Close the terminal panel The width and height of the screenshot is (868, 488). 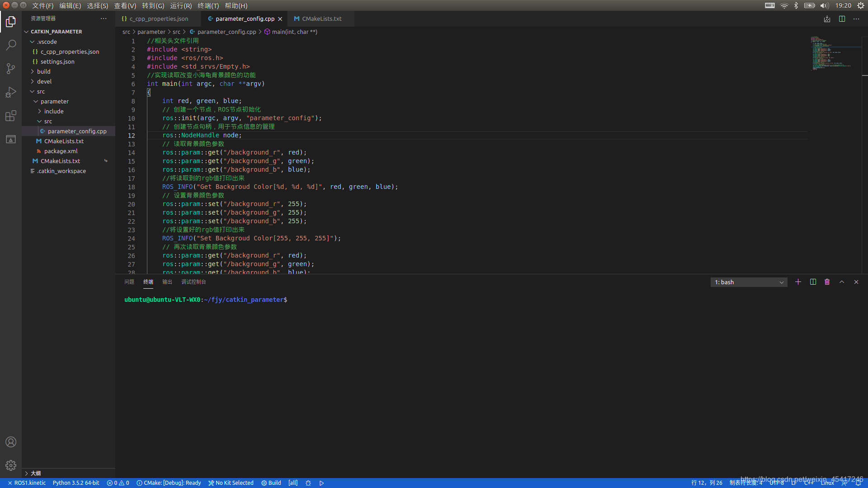pyautogui.click(x=856, y=282)
